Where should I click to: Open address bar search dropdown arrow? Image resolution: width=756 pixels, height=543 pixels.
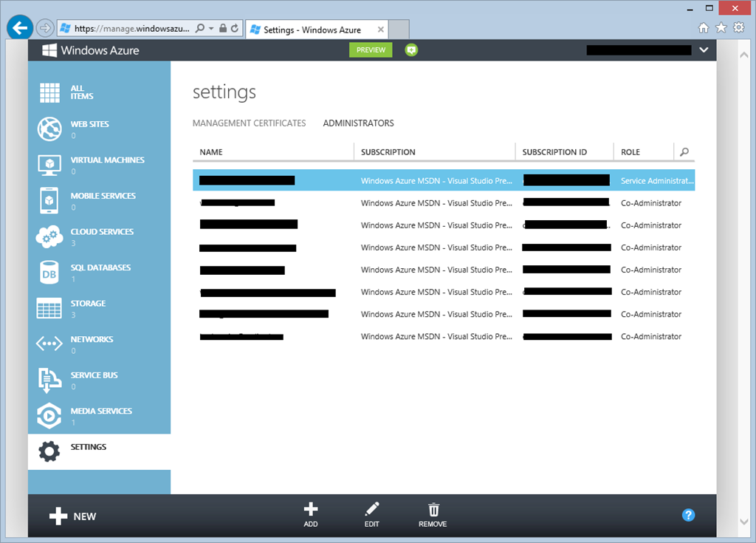point(212,29)
